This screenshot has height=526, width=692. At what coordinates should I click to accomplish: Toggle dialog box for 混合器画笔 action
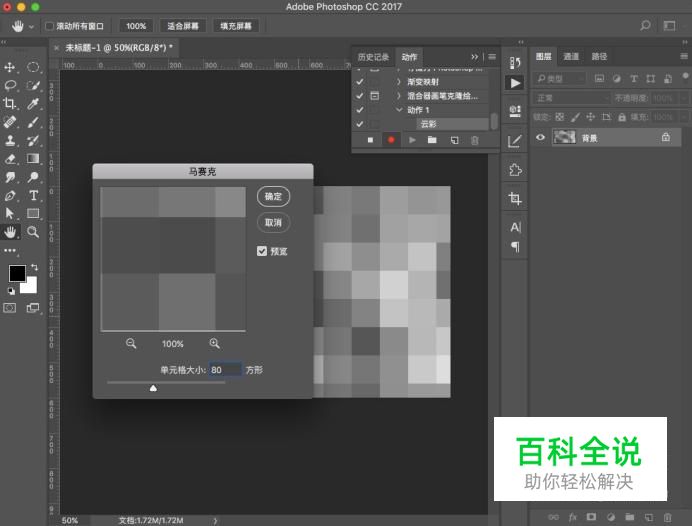[375, 96]
